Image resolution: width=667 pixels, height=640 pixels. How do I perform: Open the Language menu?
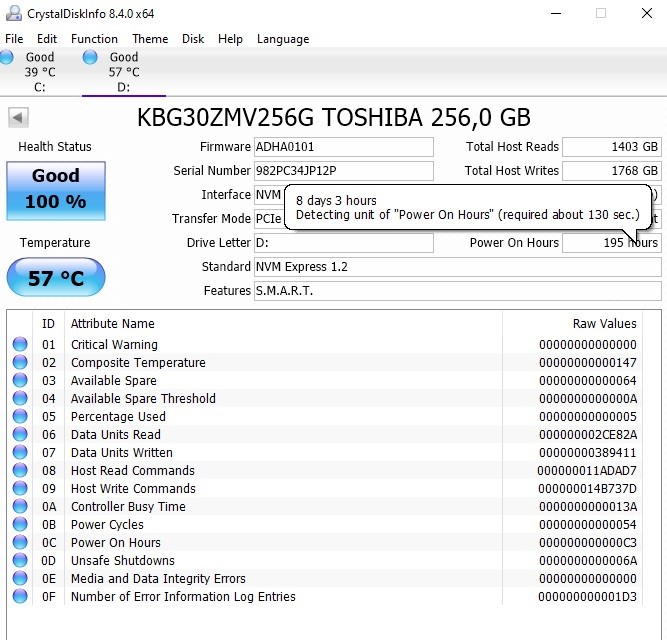pos(283,39)
